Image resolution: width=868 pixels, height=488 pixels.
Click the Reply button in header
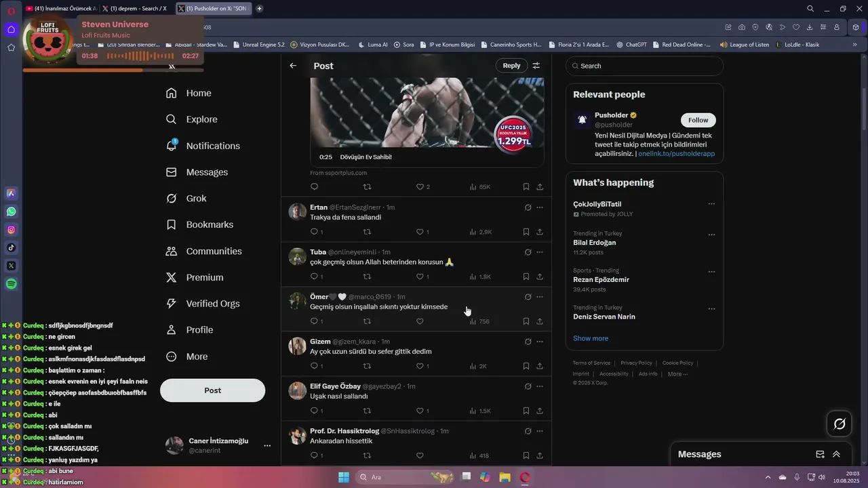coord(511,66)
